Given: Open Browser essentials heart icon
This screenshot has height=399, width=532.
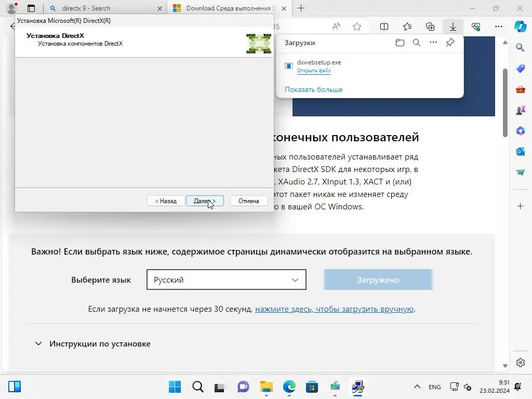Looking at the screenshot, I should (x=476, y=26).
